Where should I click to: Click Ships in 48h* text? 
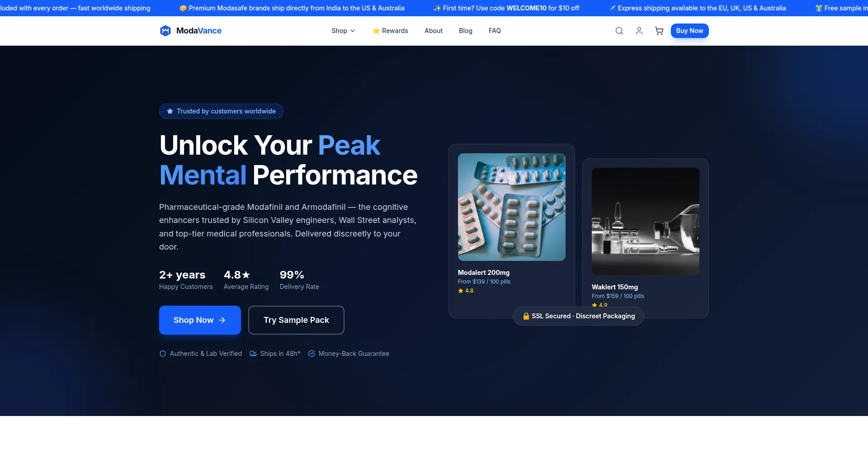point(280,354)
